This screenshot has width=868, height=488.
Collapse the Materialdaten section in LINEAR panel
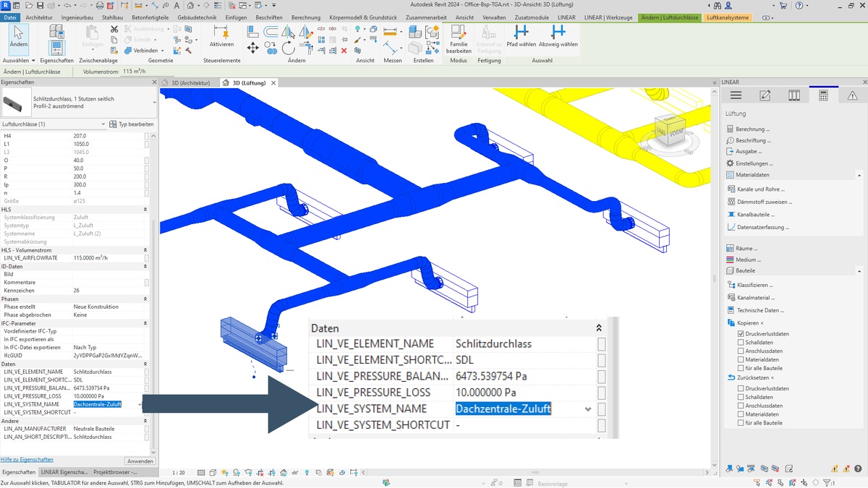pos(859,175)
